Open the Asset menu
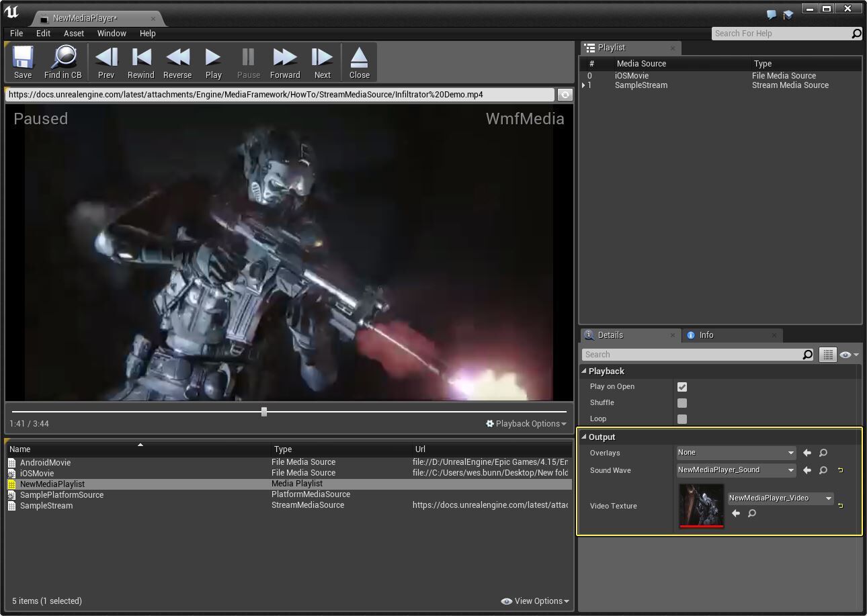This screenshot has width=867, height=616. [x=74, y=33]
